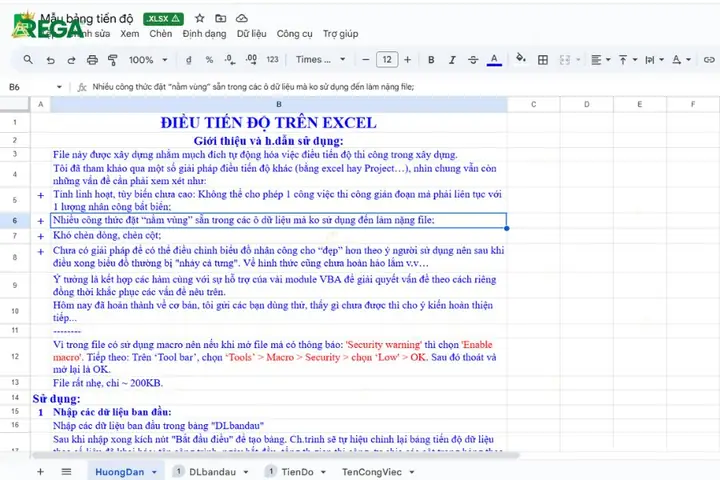Click the XLSX file format badge

(163, 18)
